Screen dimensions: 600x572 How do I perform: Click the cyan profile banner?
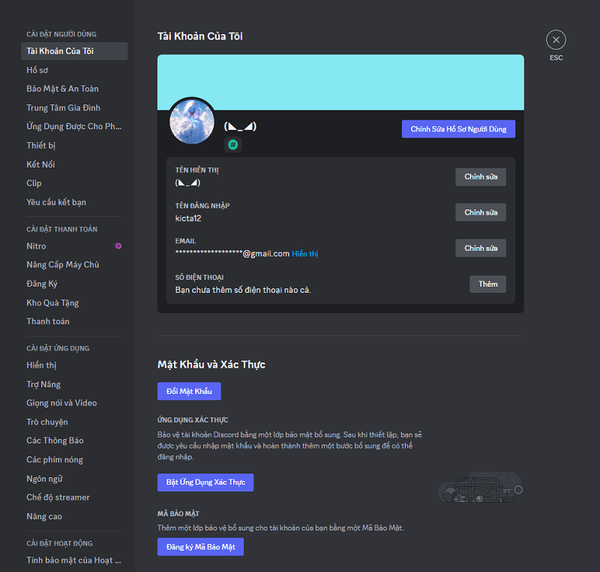[341, 82]
